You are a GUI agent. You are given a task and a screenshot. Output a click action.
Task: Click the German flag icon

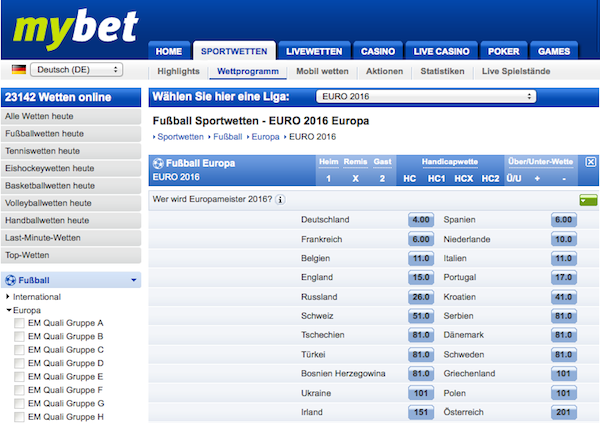pyautogui.click(x=19, y=70)
